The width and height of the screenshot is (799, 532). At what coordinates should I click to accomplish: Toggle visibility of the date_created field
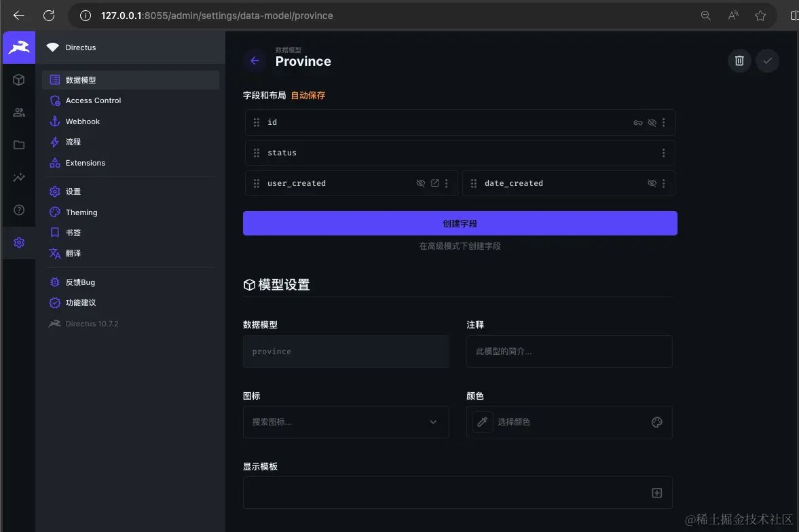tap(652, 183)
